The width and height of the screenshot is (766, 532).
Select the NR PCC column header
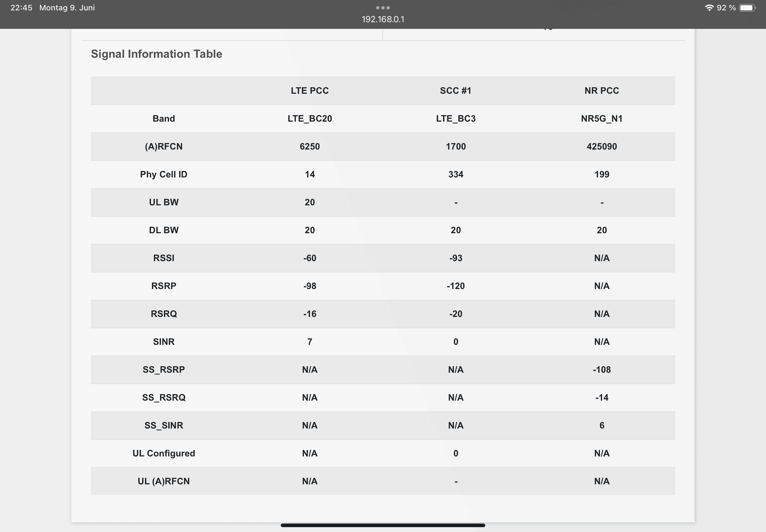click(x=601, y=91)
